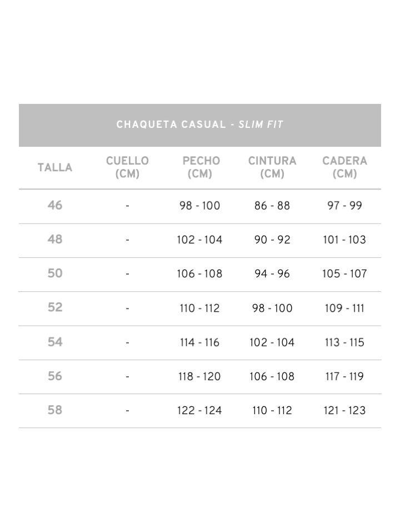Click the CUELLO (CM) column header

(127, 167)
